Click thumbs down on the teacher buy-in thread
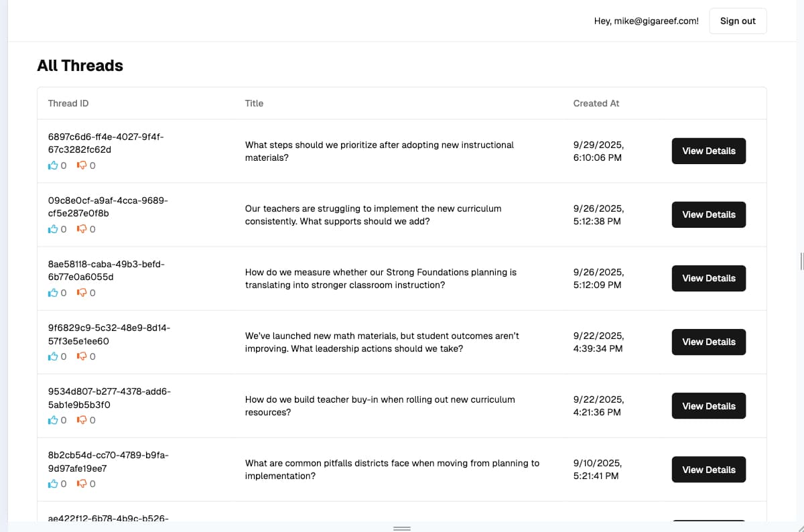 pos(82,420)
